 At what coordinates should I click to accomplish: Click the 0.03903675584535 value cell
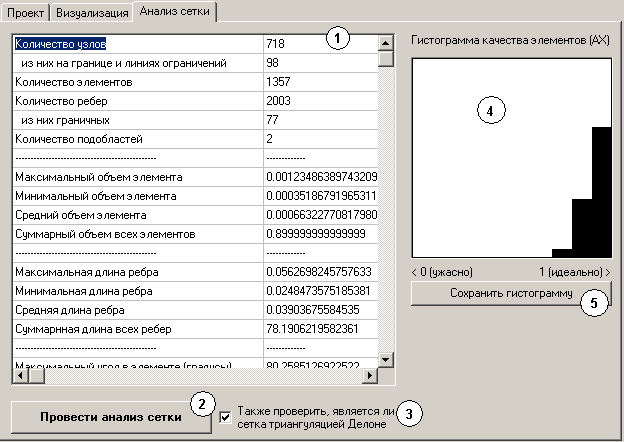(x=320, y=310)
